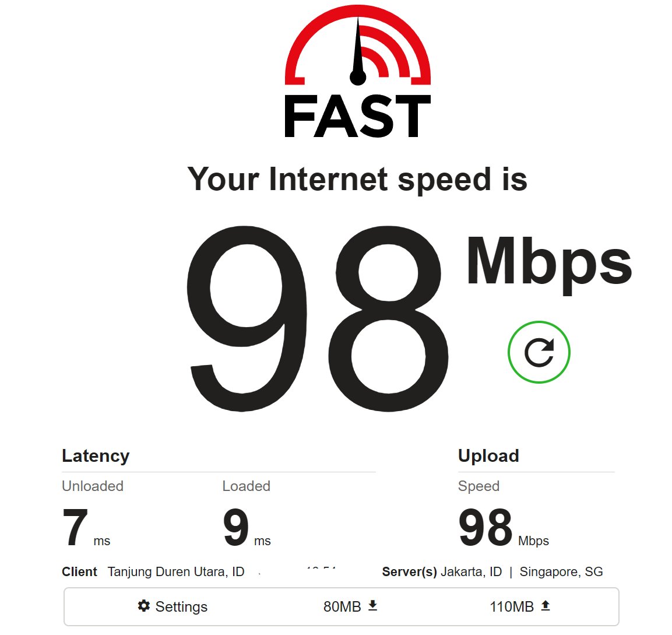The image size is (672, 635).
Task: Open the Settings link
Action: [173, 606]
